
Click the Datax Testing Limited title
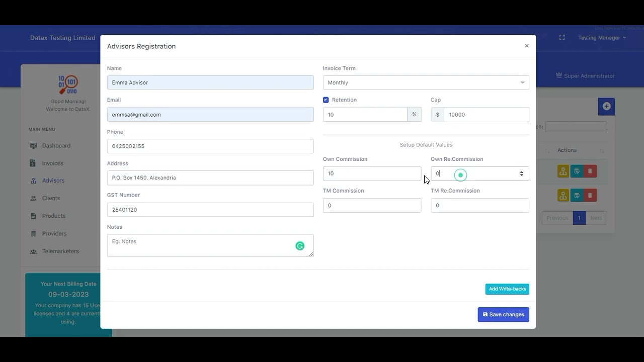tap(63, 38)
